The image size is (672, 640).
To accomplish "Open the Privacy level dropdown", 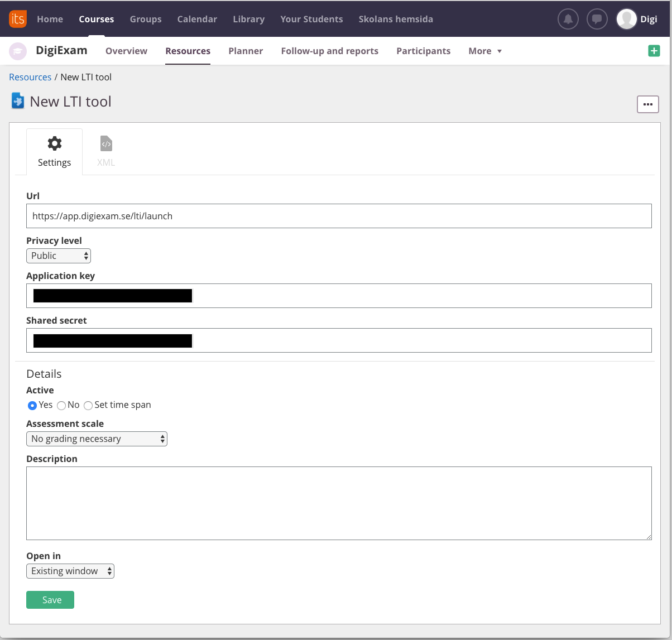I will 59,256.
